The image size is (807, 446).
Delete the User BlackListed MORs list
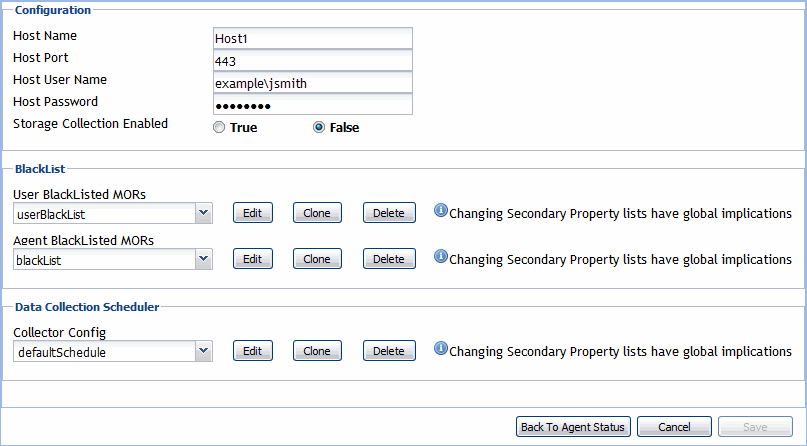[x=389, y=213]
